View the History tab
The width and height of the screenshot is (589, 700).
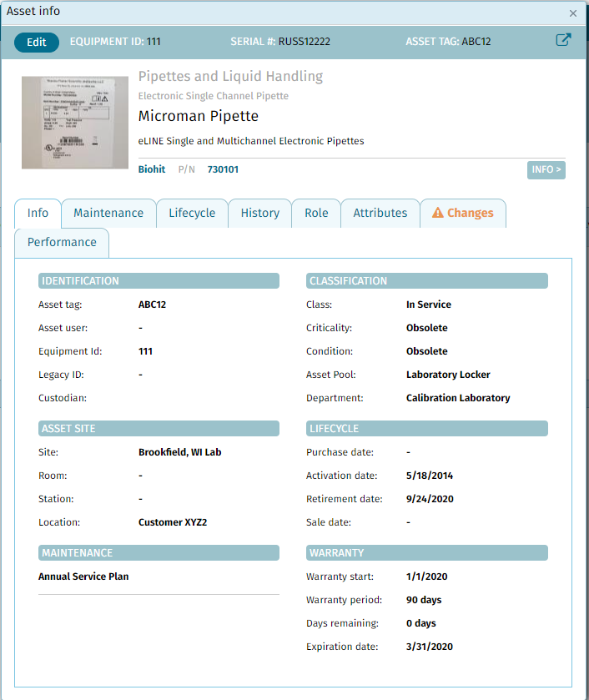(x=260, y=213)
